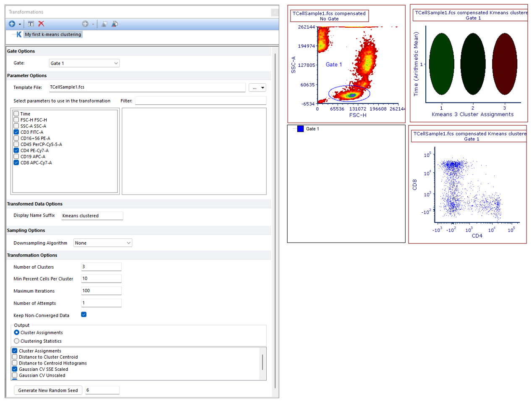Image resolution: width=532 pixels, height=404 pixels.
Task: Uncheck the CD4 PE-Cy7-A parameter checkbox
Action: coord(16,150)
